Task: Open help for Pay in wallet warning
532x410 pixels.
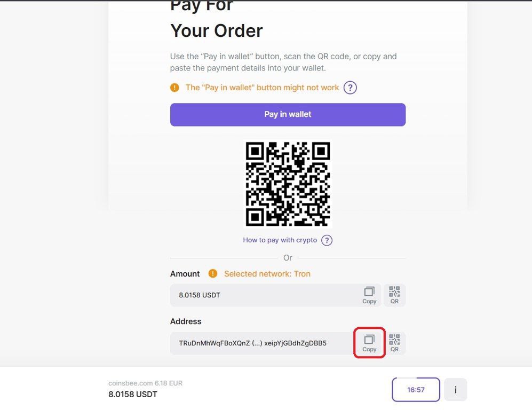Action: coord(350,88)
